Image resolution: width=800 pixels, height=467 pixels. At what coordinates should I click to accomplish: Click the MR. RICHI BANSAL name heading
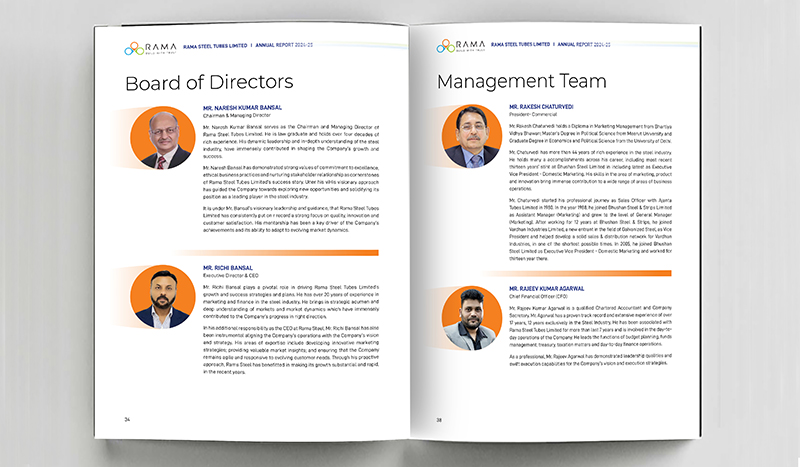pos(226,269)
